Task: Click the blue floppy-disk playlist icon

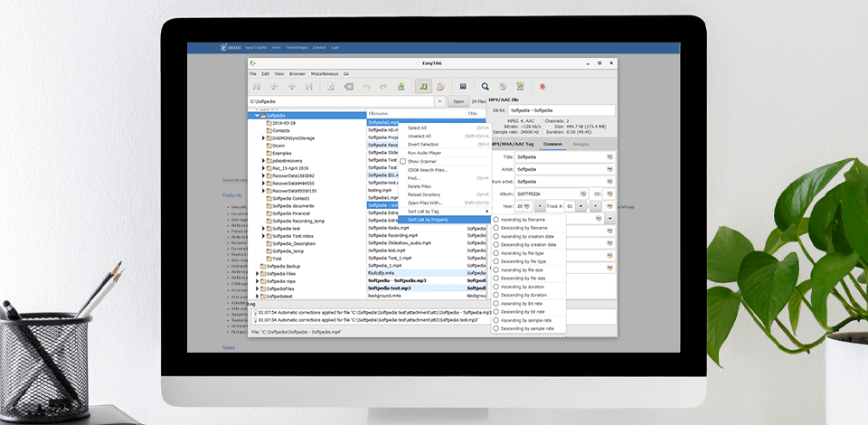Action: point(463,86)
